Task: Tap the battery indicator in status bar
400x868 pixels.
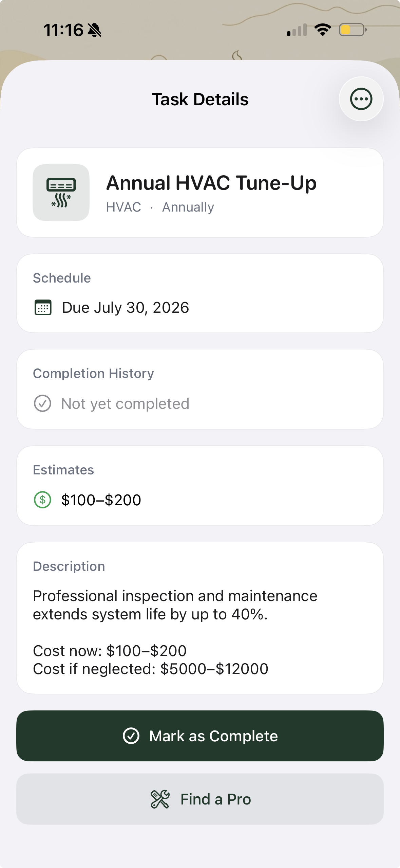Action: [353, 30]
